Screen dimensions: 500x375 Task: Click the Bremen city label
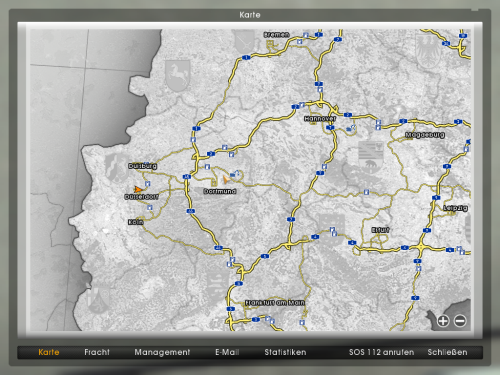pos(276,35)
